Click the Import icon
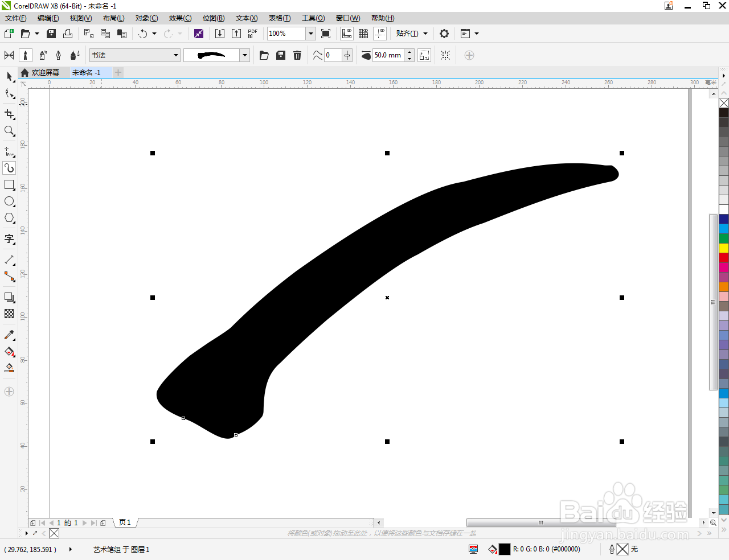Viewport: 729px width, 560px height. [220, 34]
